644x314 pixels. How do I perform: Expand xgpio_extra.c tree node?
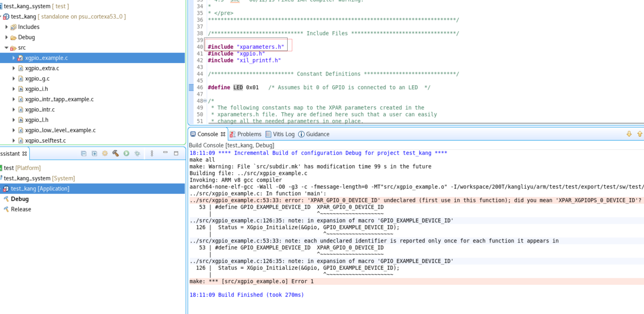point(14,68)
